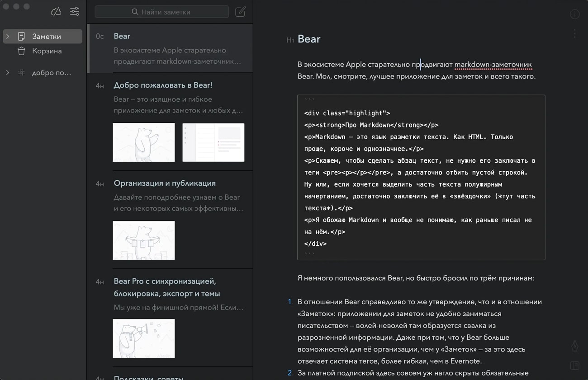Open preferences via the sliders icon
Image resolution: width=588 pixels, height=380 pixels.
point(75,12)
